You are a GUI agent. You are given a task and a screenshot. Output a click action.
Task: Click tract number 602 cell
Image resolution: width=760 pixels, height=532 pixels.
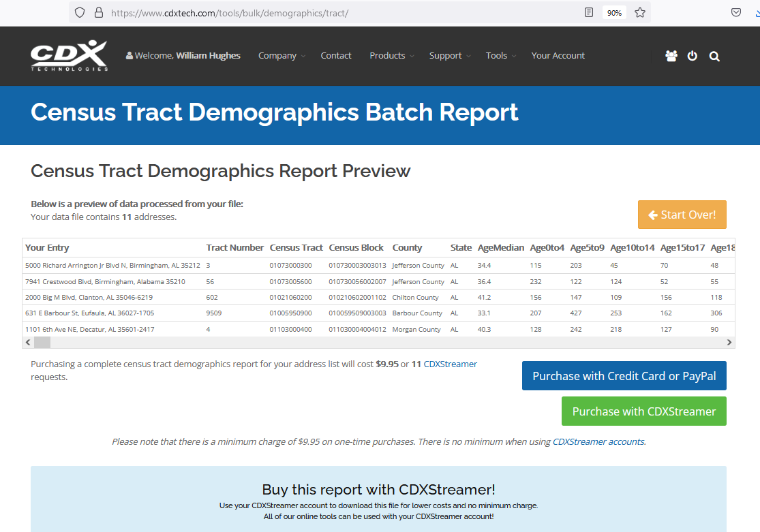tap(212, 298)
